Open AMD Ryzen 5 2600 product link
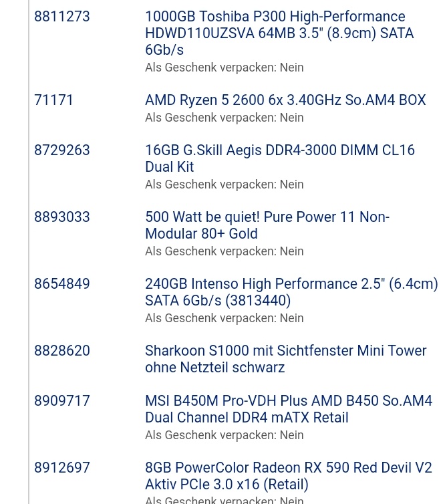 [285, 100]
